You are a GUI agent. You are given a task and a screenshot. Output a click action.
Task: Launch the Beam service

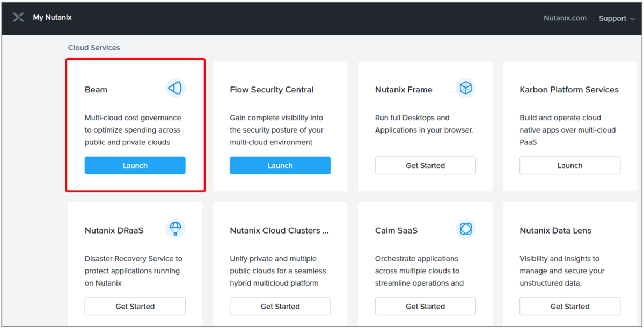(135, 165)
